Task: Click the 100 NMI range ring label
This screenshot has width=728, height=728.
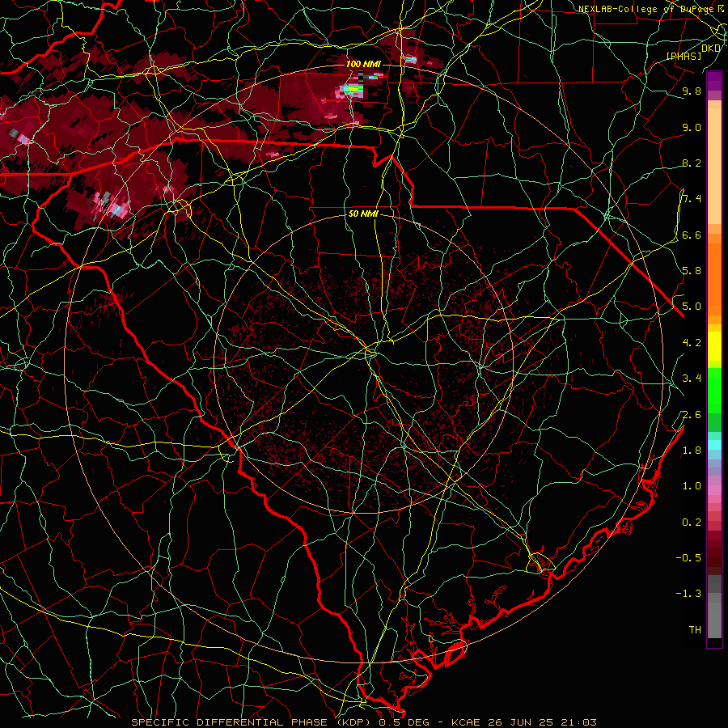Action: (363, 64)
